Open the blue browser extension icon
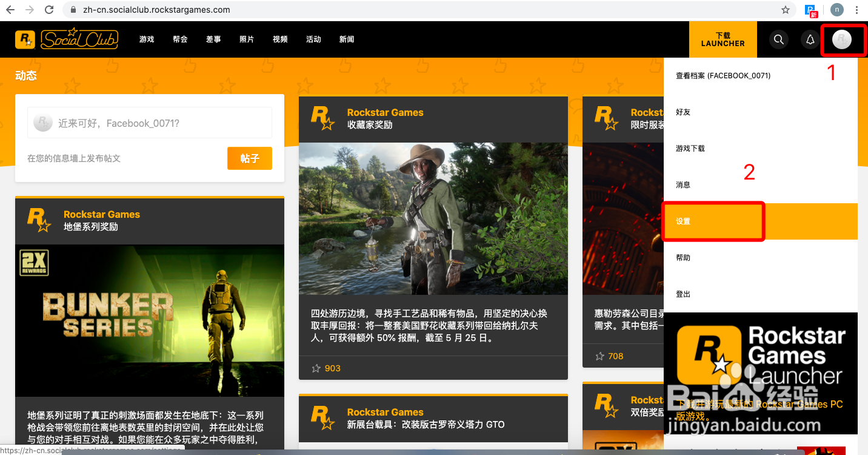Image resolution: width=868 pixels, height=455 pixels. 811,10
